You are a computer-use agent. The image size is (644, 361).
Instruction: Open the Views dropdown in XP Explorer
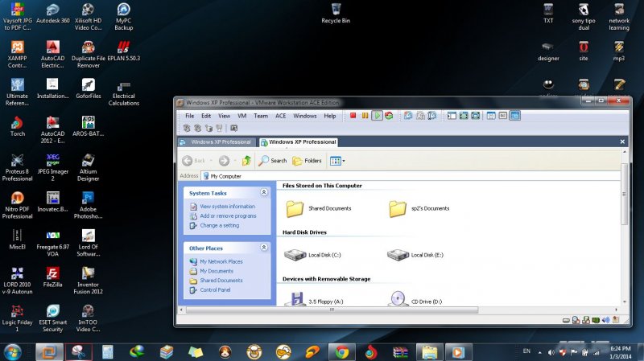click(337, 161)
